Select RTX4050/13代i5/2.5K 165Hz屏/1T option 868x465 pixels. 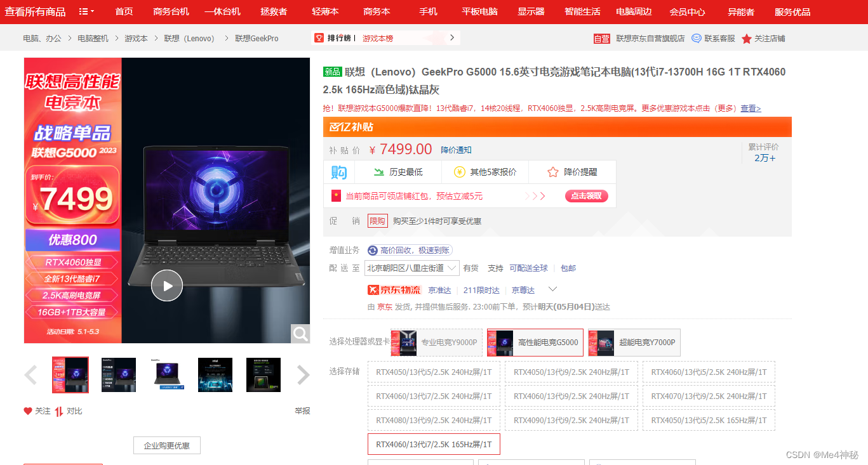(709, 421)
